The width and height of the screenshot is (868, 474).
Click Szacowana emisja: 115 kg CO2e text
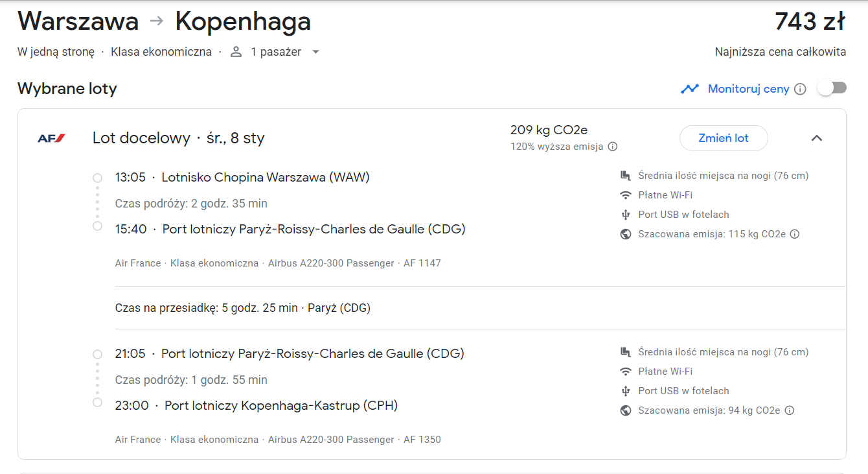pos(712,234)
